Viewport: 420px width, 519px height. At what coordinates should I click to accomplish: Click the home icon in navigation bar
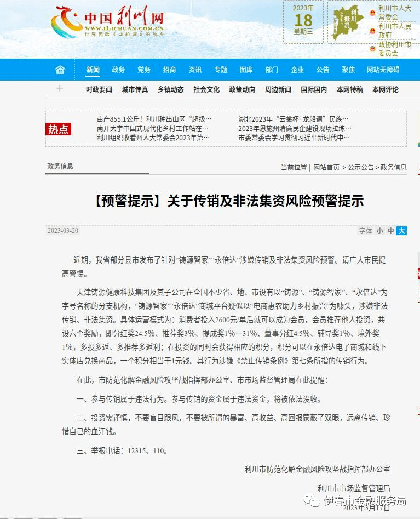60,70
